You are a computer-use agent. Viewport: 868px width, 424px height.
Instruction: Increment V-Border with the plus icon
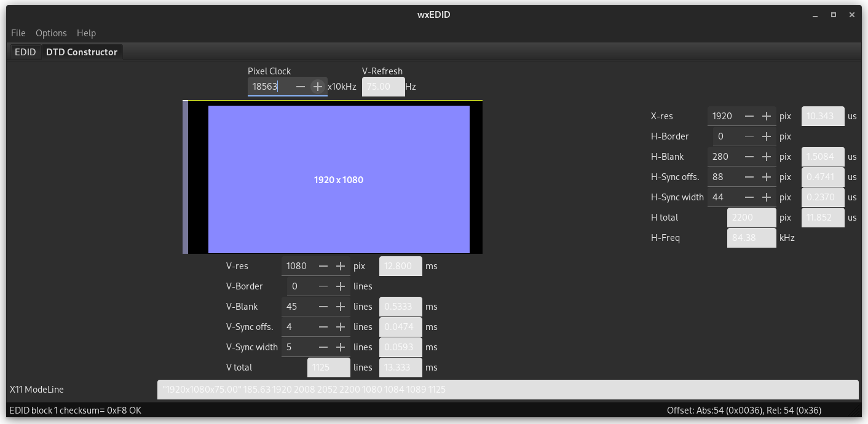coord(340,286)
